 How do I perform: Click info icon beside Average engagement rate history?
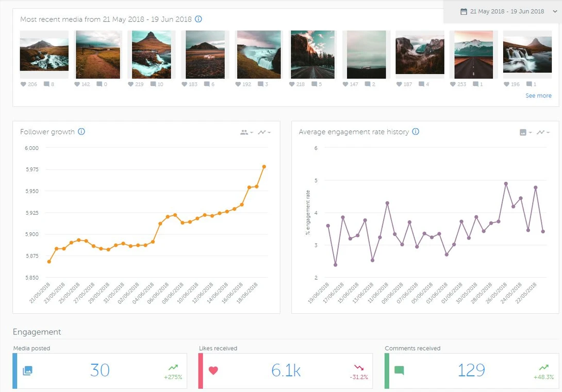click(416, 132)
